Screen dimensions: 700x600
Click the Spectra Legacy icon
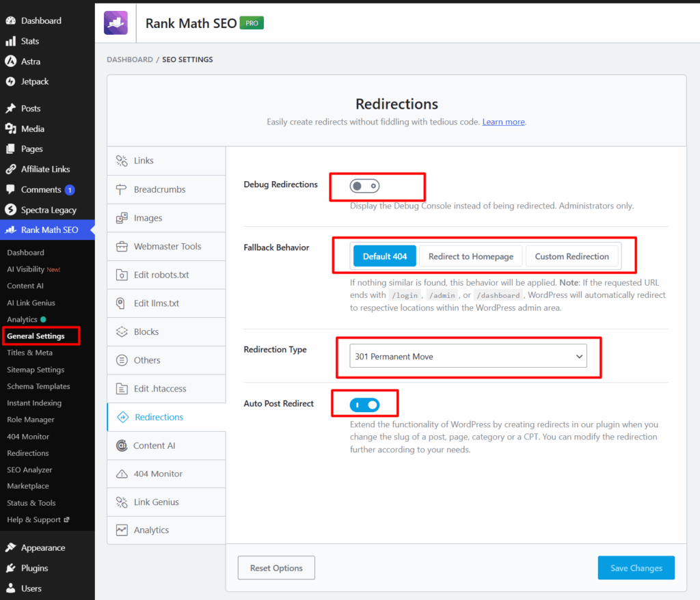coord(11,210)
